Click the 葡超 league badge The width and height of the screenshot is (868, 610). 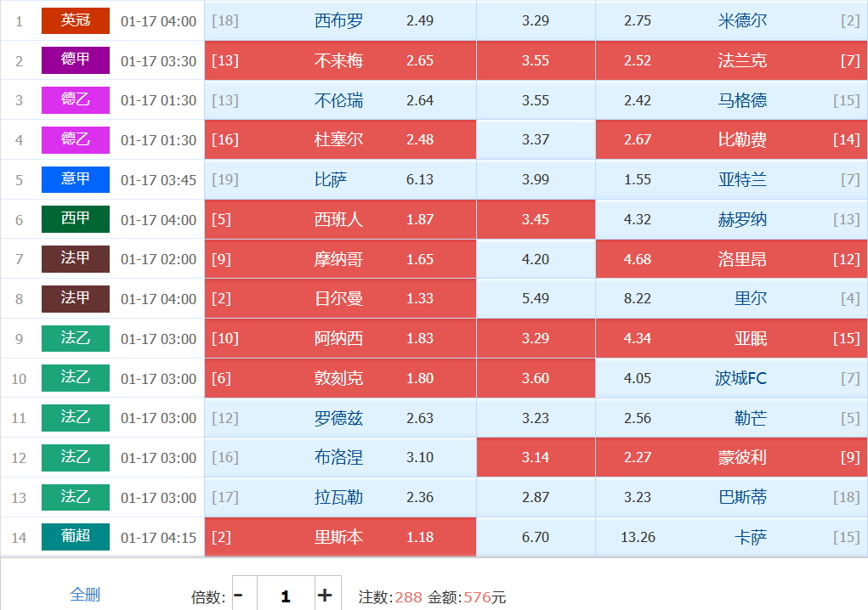click(76, 537)
